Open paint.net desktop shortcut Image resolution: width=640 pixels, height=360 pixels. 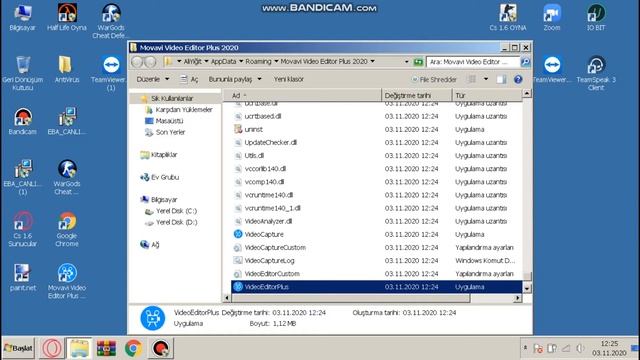point(22,278)
